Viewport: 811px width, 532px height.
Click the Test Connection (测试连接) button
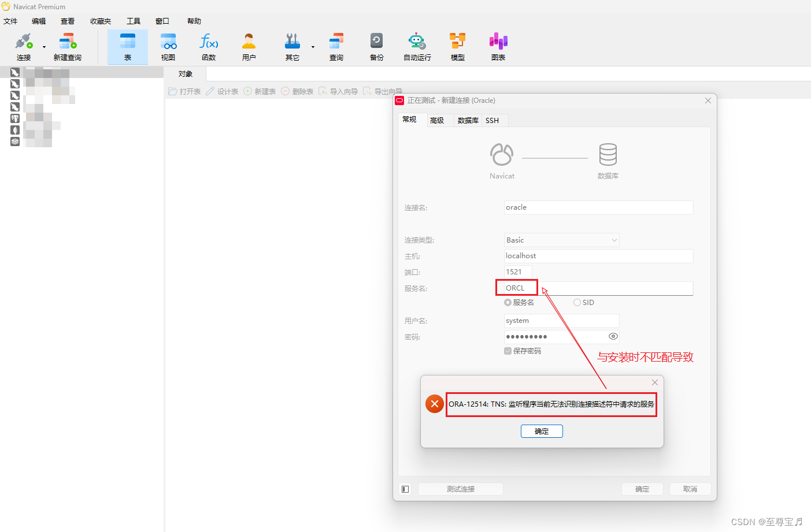point(461,489)
